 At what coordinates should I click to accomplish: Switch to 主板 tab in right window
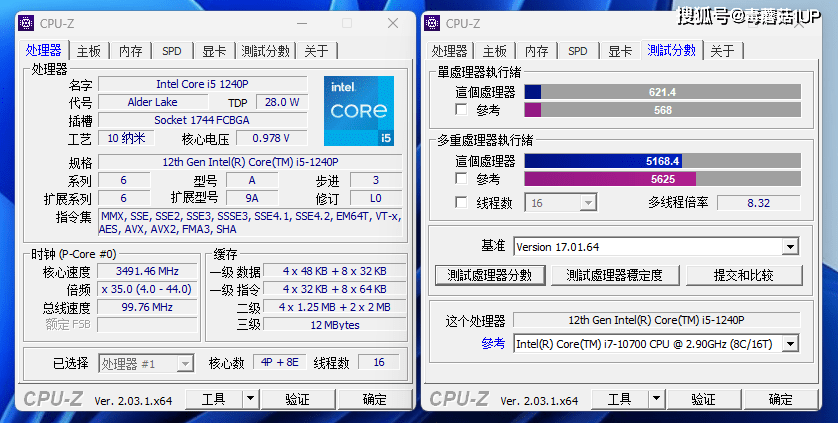pos(494,51)
